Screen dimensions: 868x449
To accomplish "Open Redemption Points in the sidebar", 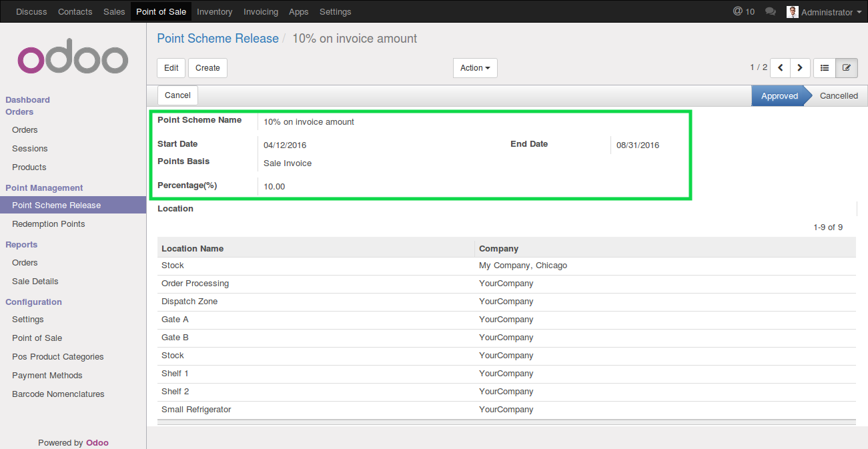I will point(49,224).
